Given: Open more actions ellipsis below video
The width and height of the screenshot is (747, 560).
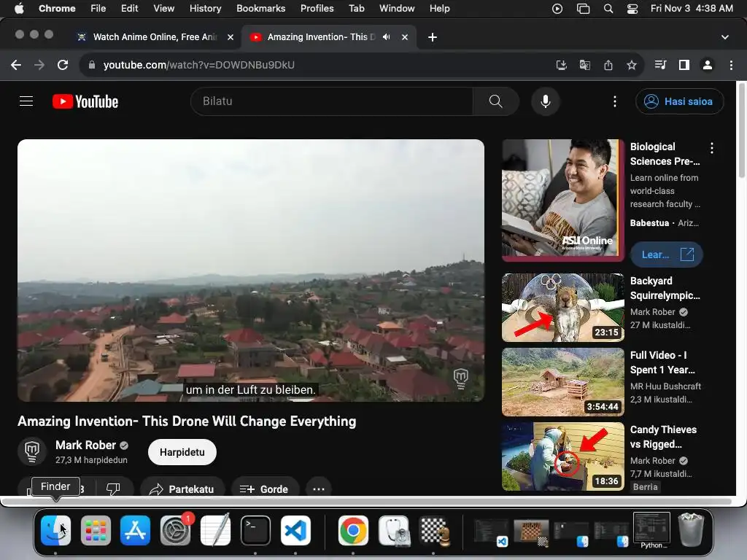Looking at the screenshot, I should tap(319, 489).
